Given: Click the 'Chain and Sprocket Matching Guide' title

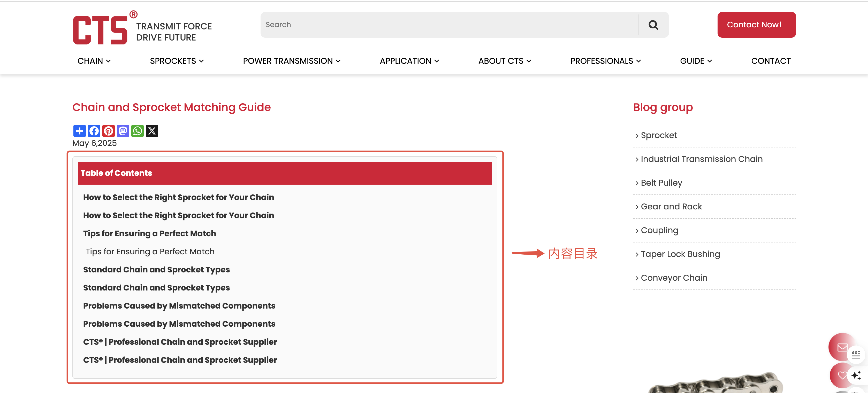Looking at the screenshot, I should [172, 107].
